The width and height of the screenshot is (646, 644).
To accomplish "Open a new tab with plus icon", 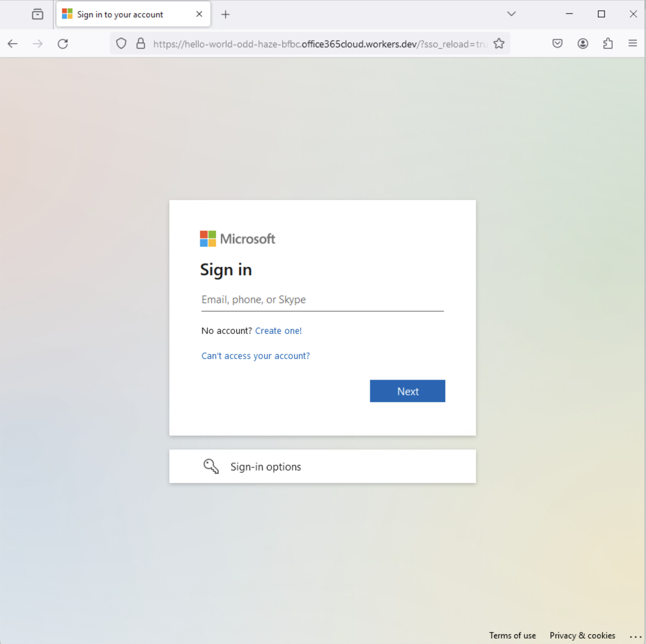I will coord(226,15).
